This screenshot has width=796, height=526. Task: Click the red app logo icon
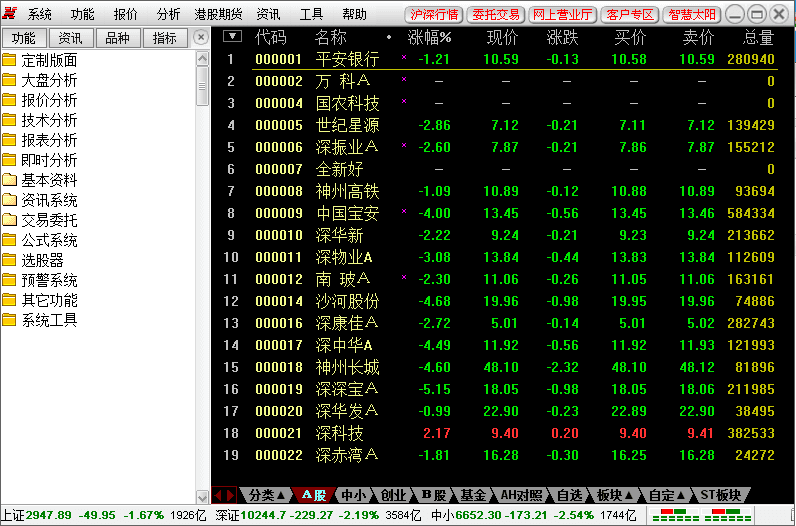(x=11, y=14)
